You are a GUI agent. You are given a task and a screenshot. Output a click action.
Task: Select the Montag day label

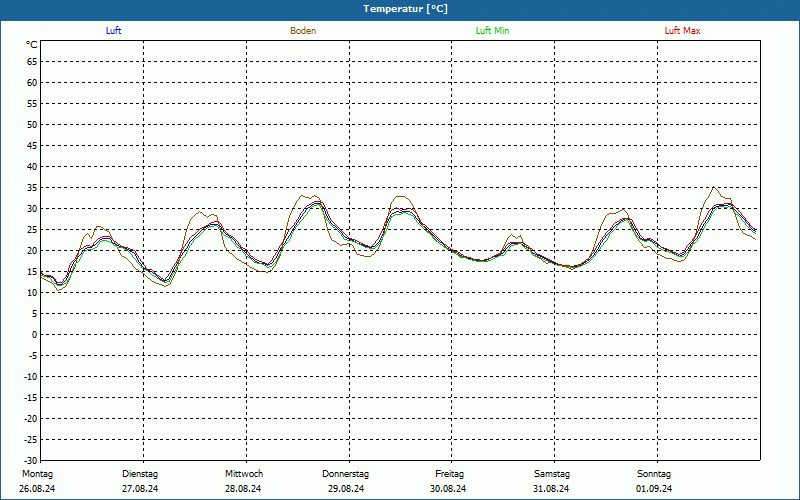click(x=37, y=474)
